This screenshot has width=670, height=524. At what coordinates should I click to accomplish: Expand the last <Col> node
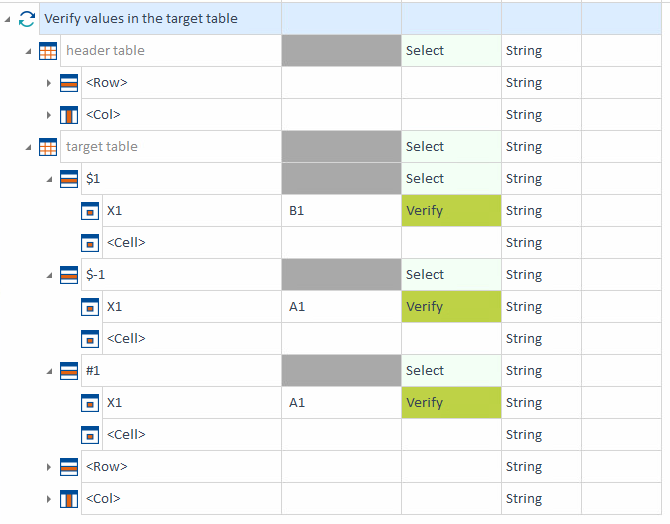[48, 499]
